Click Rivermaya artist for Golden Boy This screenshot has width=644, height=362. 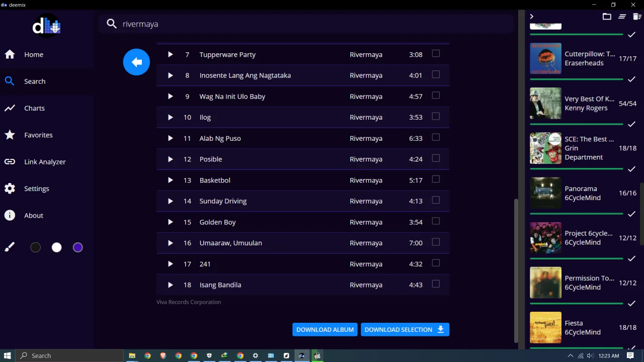pyautogui.click(x=366, y=222)
